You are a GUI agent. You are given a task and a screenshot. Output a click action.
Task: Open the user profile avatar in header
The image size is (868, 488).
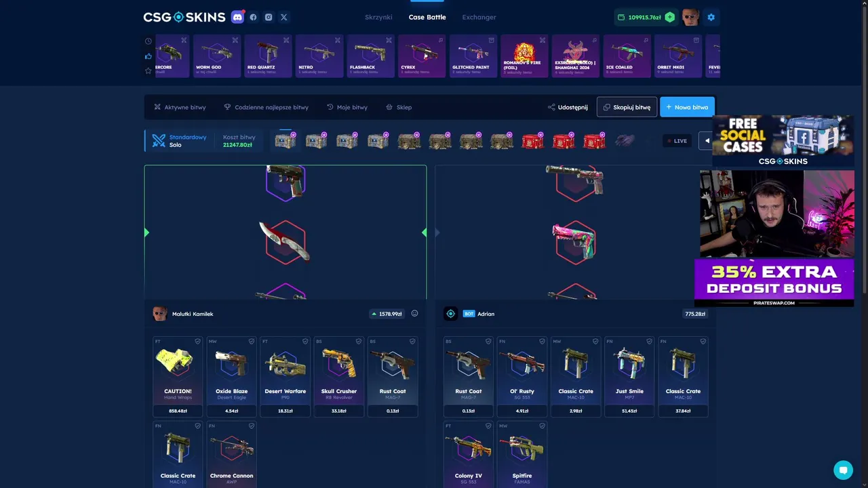coord(690,17)
